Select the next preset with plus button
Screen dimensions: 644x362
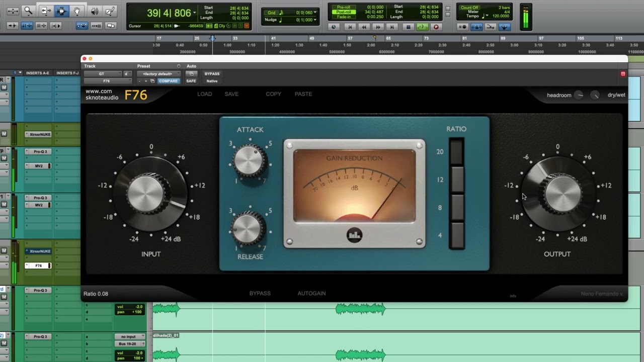coord(146,81)
